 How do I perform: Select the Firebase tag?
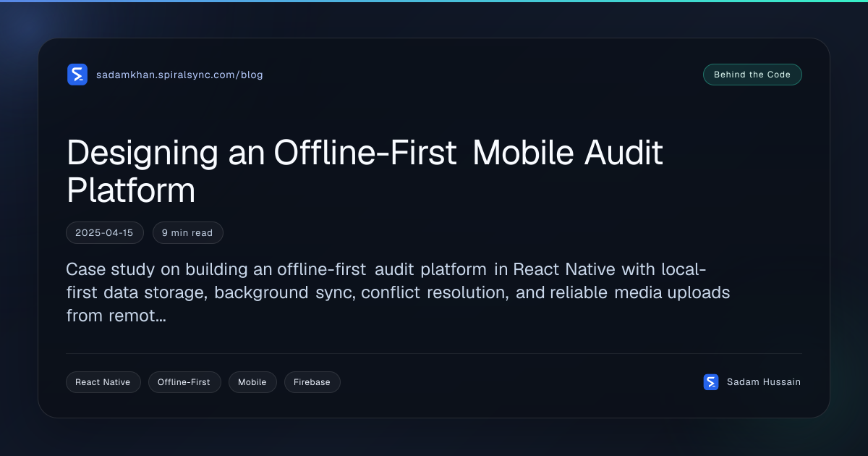click(312, 382)
